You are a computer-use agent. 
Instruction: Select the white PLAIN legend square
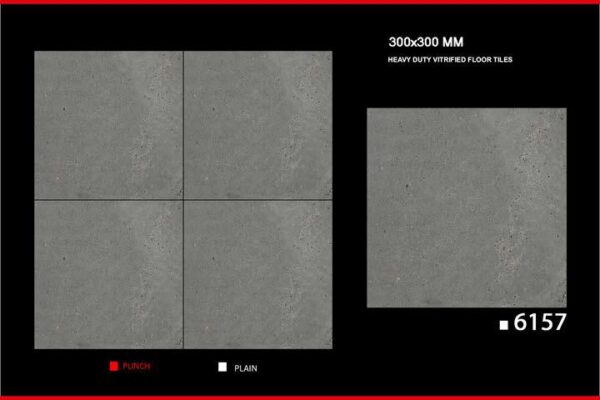(x=222, y=367)
